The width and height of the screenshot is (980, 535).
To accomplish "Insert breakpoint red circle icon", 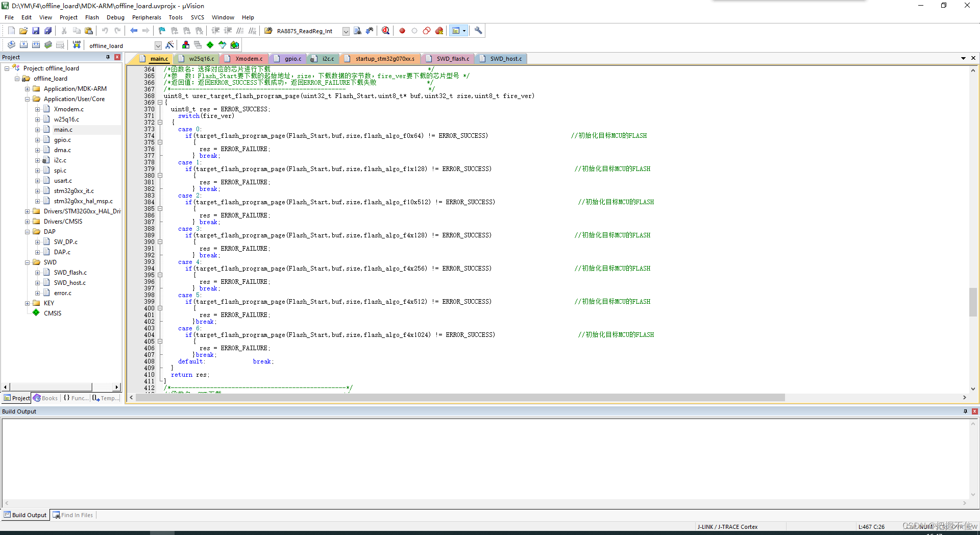I will point(402,31).
